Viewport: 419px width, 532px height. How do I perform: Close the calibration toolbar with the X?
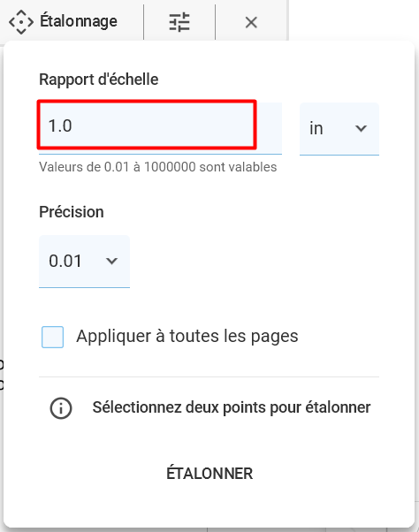point(251,23)
